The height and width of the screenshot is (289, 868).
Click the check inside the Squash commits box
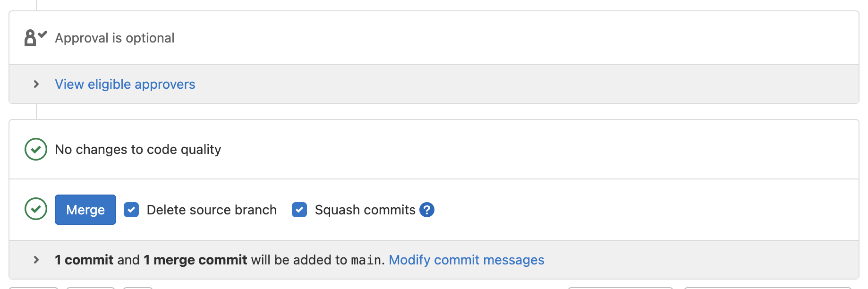[x=299, y=210]
